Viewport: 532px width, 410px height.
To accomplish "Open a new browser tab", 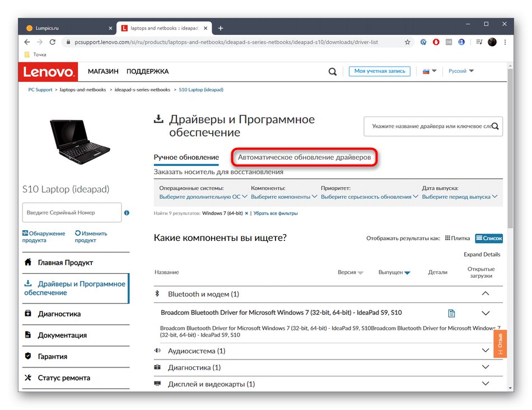I will coord(221,28).
